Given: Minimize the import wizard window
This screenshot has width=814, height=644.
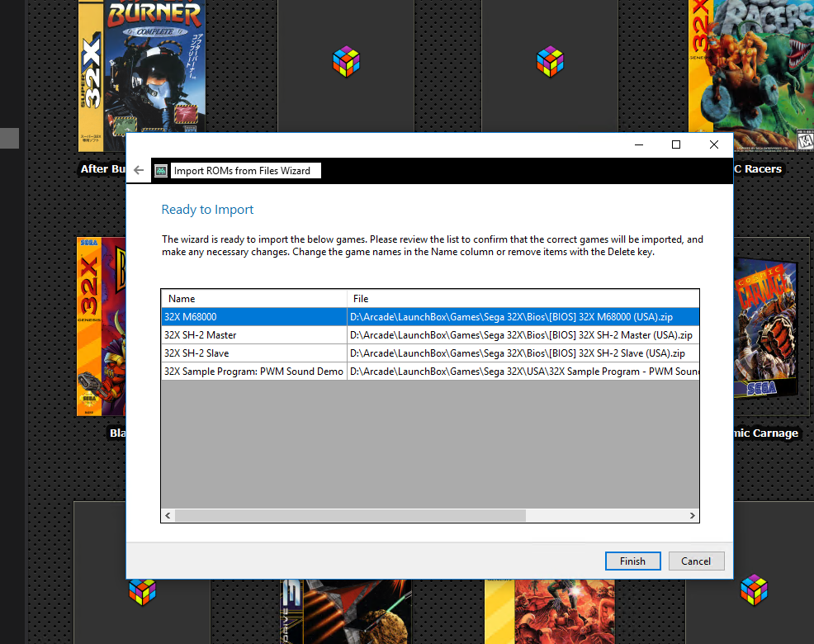Looking at the screenshot, I should click(639, 145).
